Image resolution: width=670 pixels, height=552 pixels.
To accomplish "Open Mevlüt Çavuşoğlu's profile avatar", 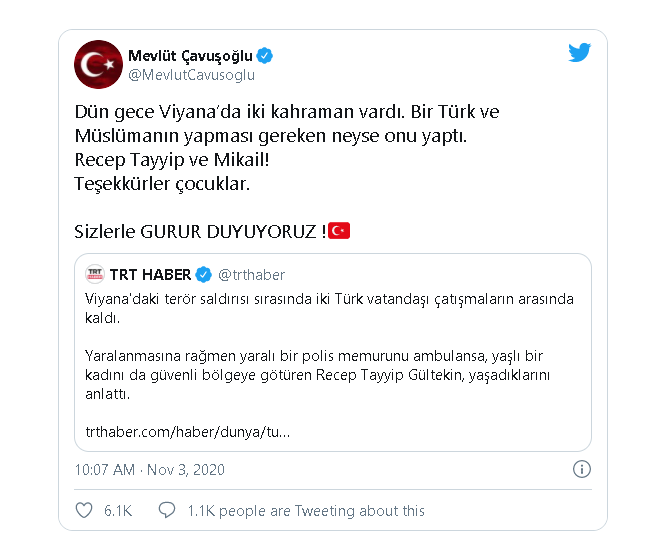I will pyautogui.click(x=99, y=64).
